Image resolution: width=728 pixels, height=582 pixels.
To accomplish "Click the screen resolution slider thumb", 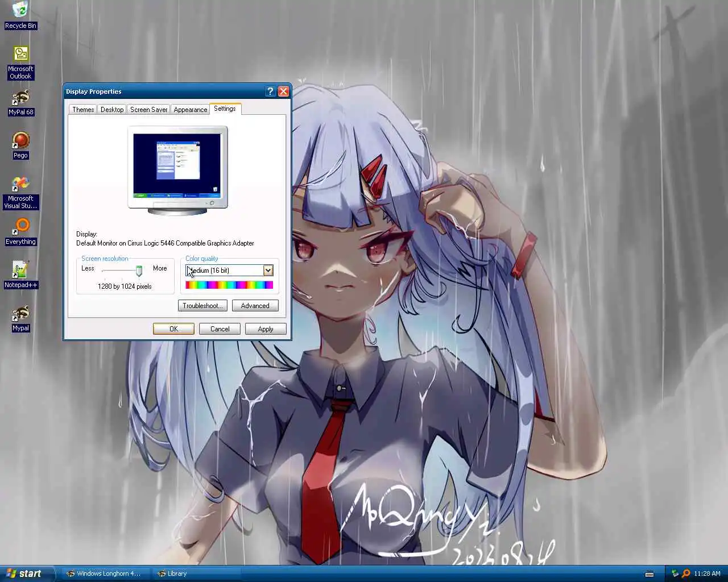I will pyautogui.click(x=139, y=272).
